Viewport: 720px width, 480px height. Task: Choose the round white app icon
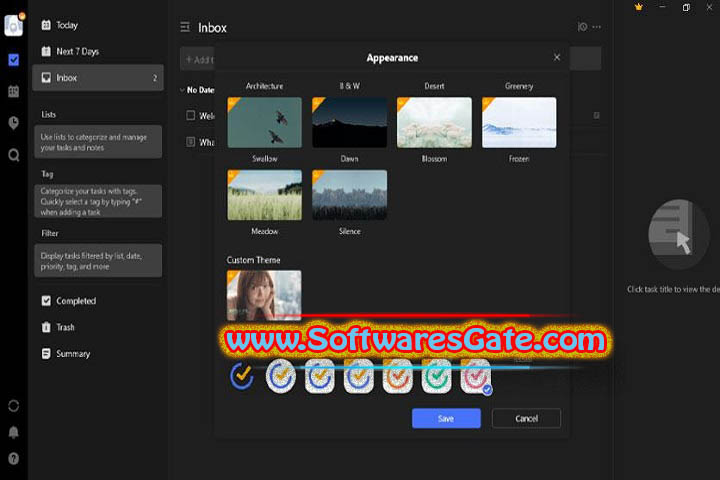(281, 376)
